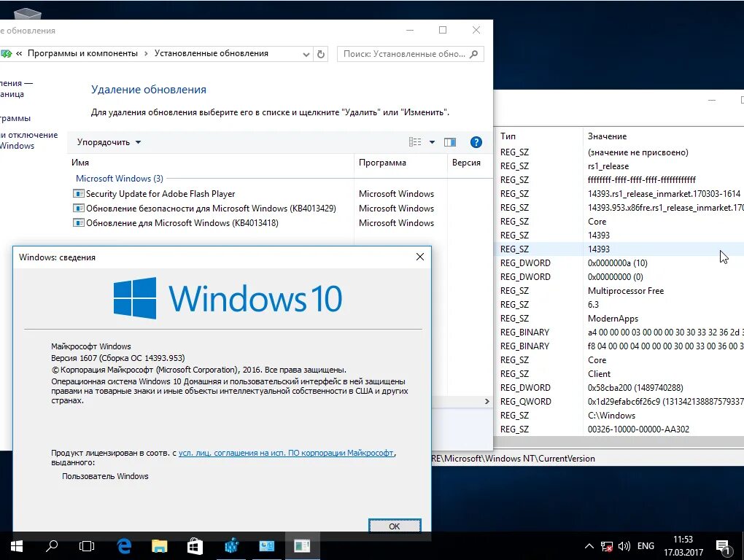Screen dimensions: 744x560
Task: Open the Упорядочить dropdown menu
Action: (109, 142)
